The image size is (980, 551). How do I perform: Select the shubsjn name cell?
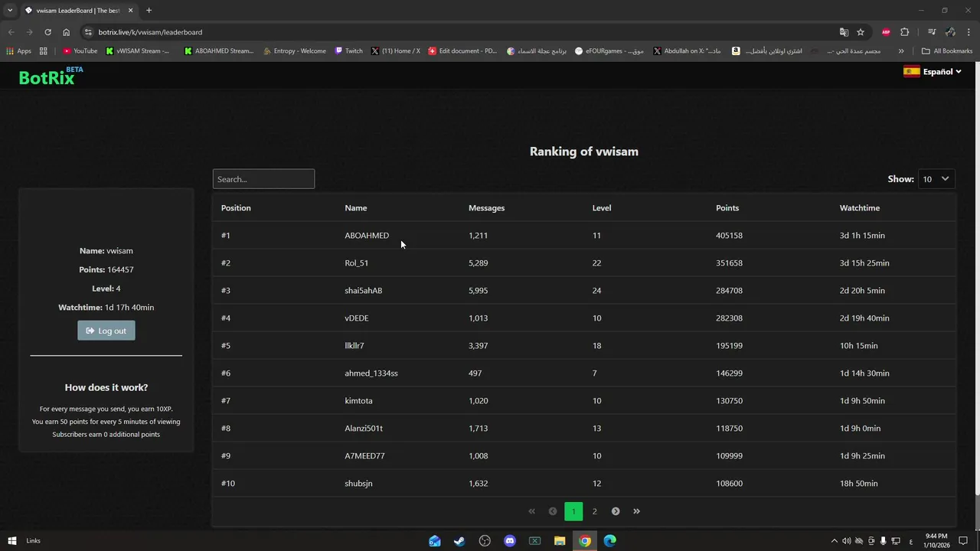[x=358, y=484]
